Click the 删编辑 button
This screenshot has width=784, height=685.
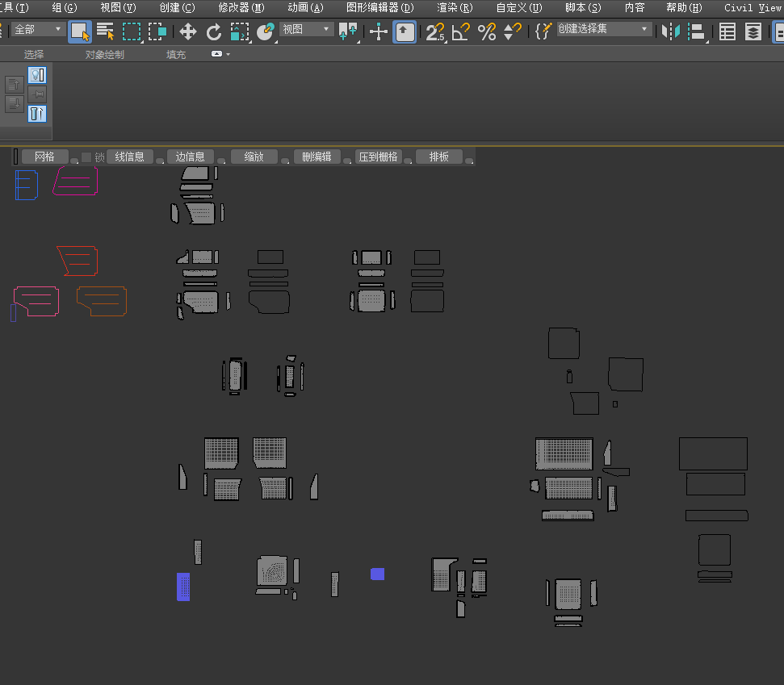(x=317, y=157)
